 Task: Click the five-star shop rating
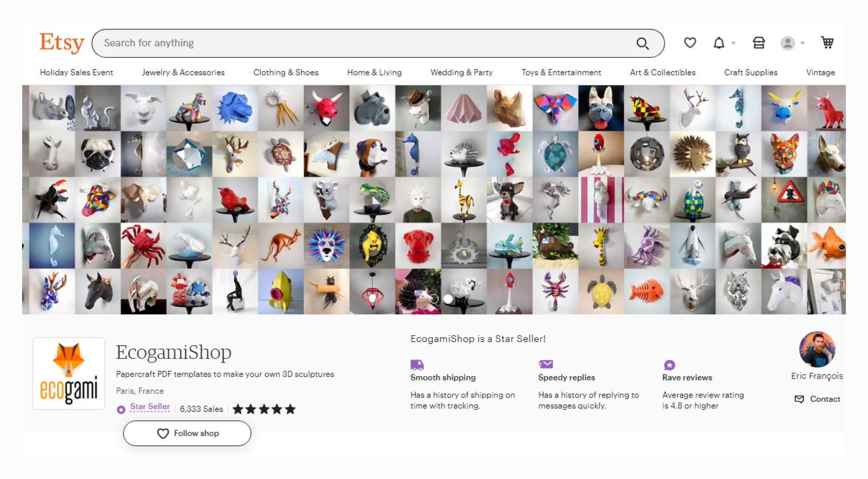[264, 409]
